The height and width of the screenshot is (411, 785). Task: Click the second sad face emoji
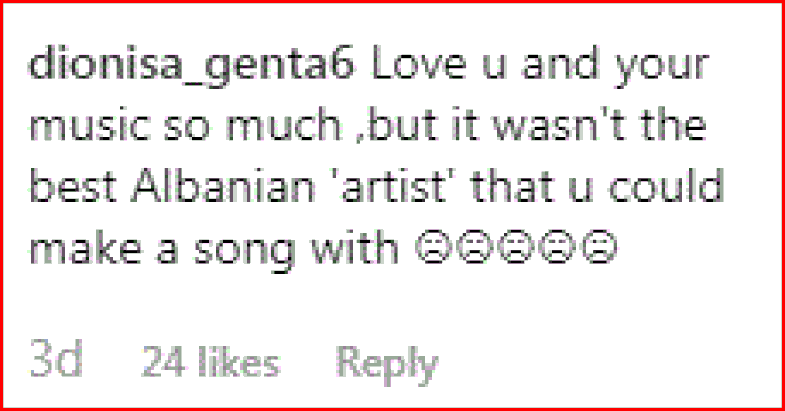tap(476, 247)
